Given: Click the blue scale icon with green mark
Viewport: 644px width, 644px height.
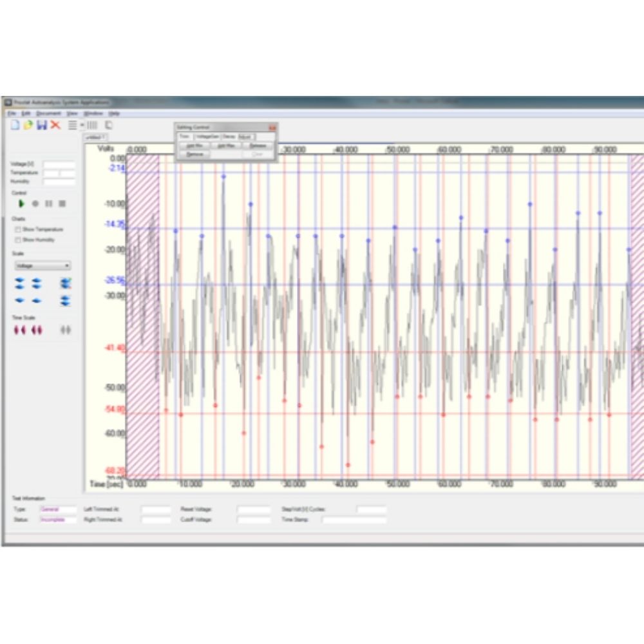Looking at the screenshot, I should 65,283.
